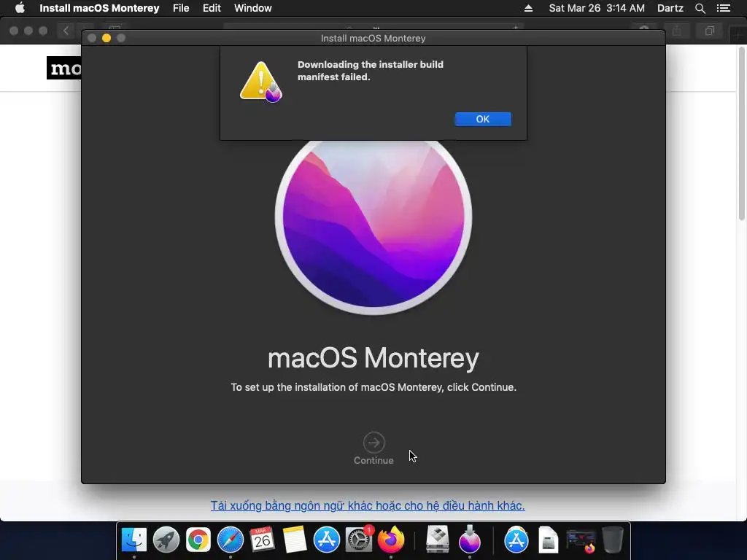Open Notes from the Dock
This screenshot has width=747, height=560.
point(295,540)
